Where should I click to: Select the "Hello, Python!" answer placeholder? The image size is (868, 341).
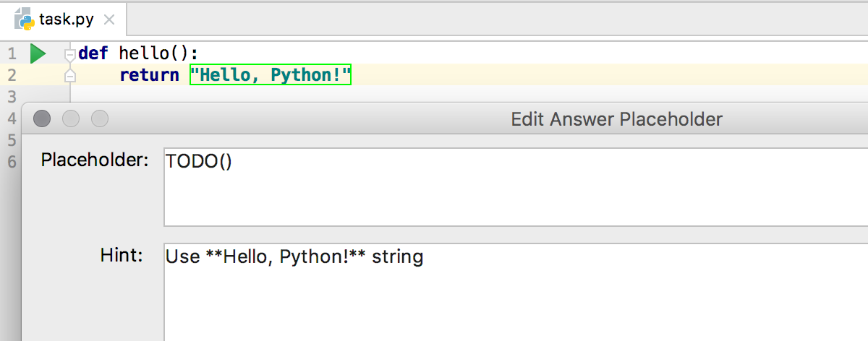click(271, 74)
